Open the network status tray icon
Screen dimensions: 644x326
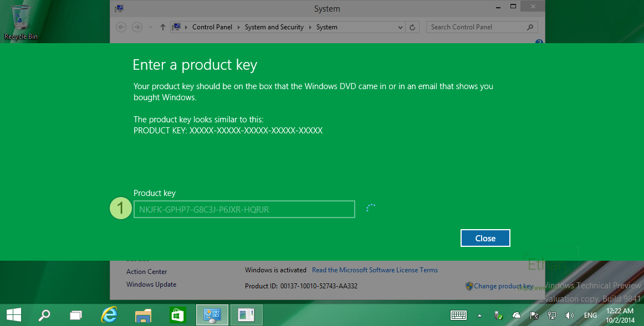[x=552, y=315]
